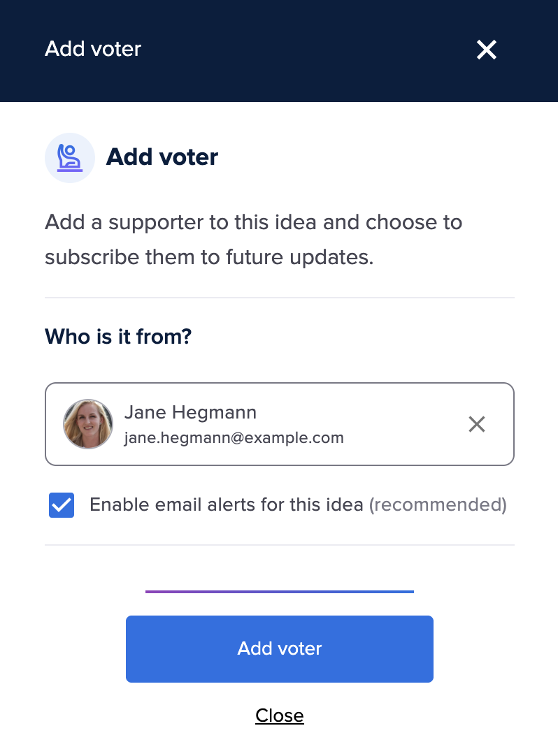This screenshot has height=756, width=558.
Task: Click the purple-blue gradient progress line
Action: click(280, 592)
